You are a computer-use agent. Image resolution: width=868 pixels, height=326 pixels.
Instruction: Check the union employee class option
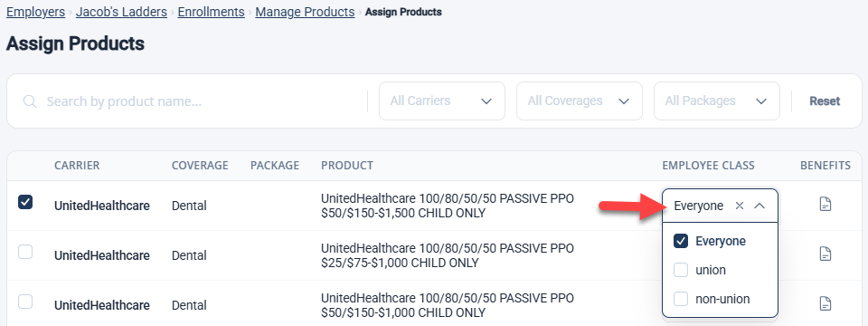(x=681, y=270)
